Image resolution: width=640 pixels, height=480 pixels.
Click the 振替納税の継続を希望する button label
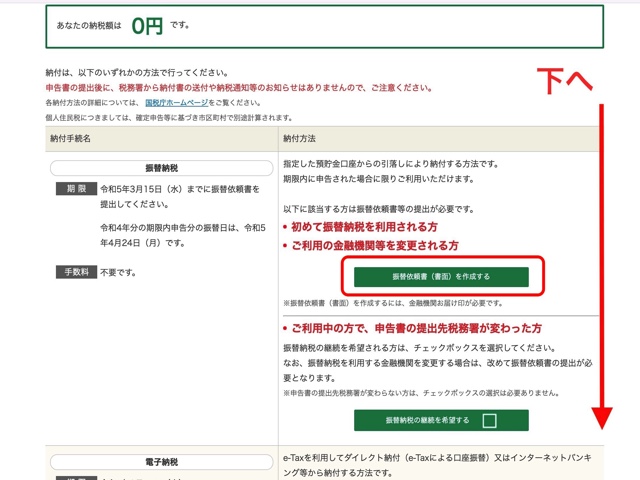(x=426, y=420)
